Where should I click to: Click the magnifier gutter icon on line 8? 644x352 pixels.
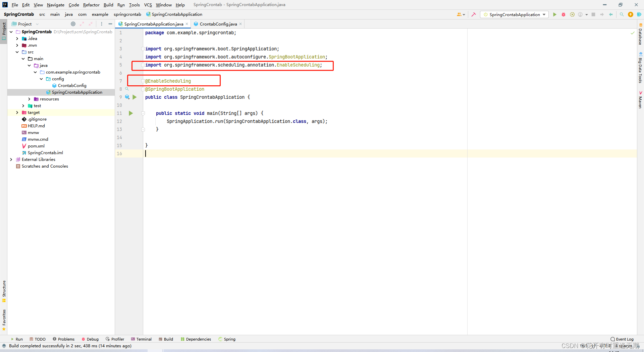click(x=127, y=89)
